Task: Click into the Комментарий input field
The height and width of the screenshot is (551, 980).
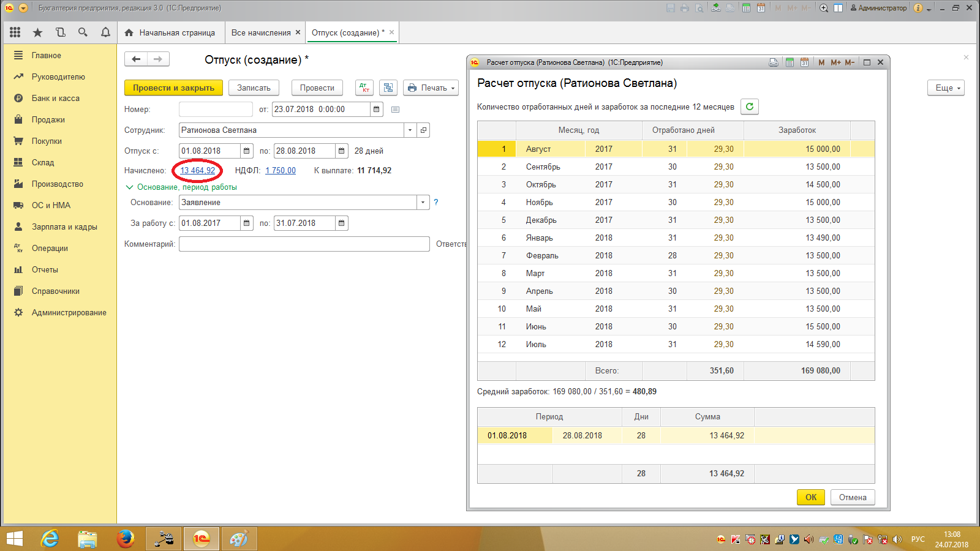Action: pyautogui.click(x=304, y=244)
